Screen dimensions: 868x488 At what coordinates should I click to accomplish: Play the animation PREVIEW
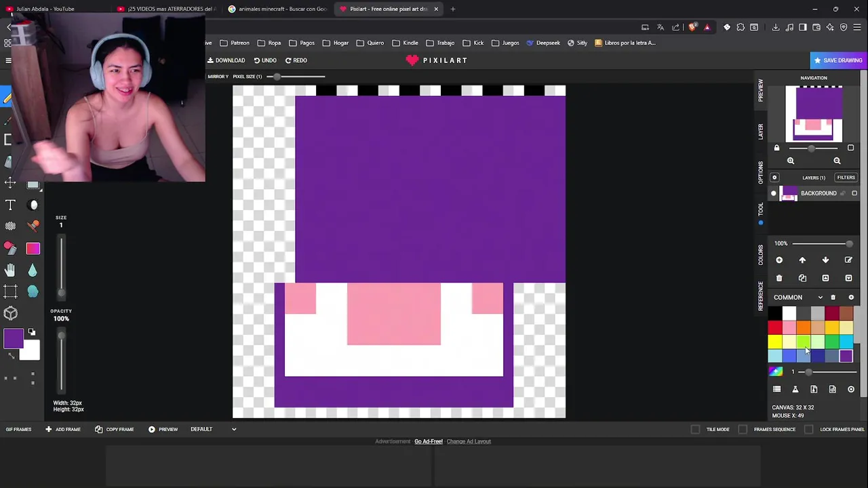tap(163, 429)
